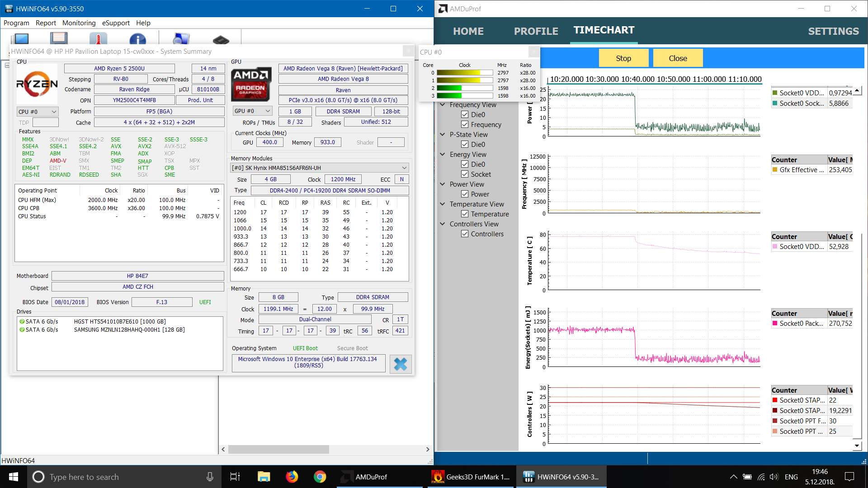This screenshot has height=488, width=868.
Task: Click the green status icon of the Samsung drive
Action: (22, 330)
